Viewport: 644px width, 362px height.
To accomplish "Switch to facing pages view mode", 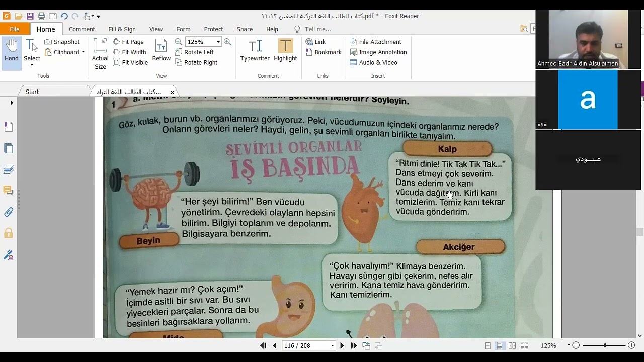I will click(512, 346).
